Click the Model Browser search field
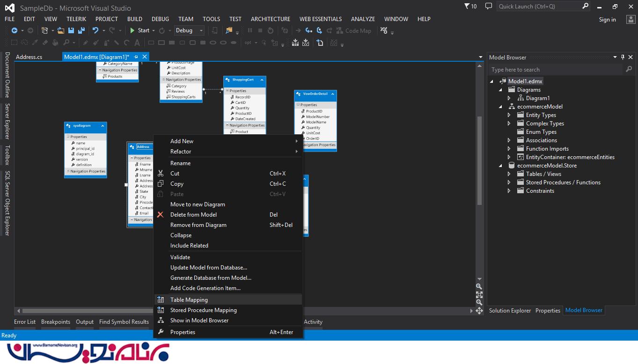The width and height of the screenshot is (638, 364). [555, 70]
